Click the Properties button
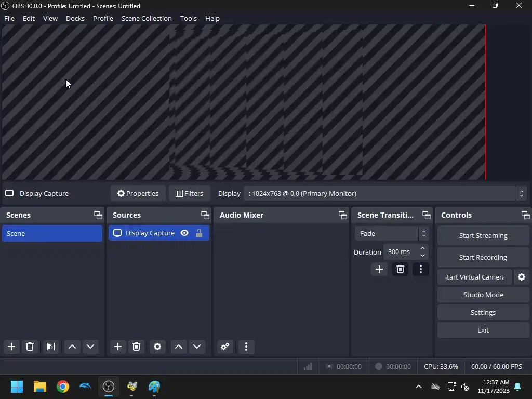This screenshot has width=532, height=399. pos(138,193)
